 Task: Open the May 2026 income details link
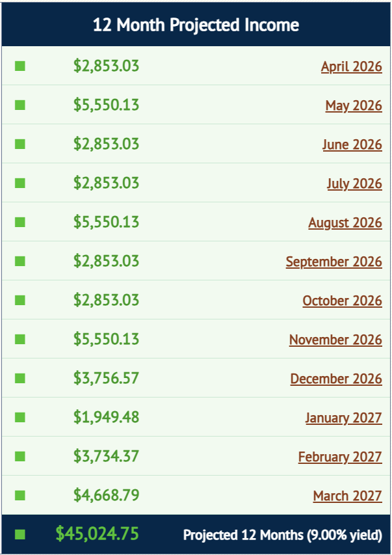click(354, 105)
